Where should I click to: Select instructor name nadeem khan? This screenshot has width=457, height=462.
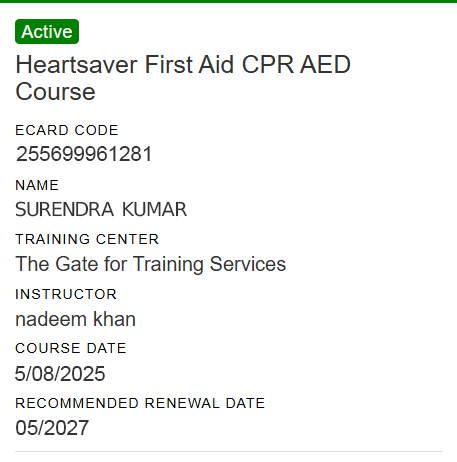[x=76, y=319]
